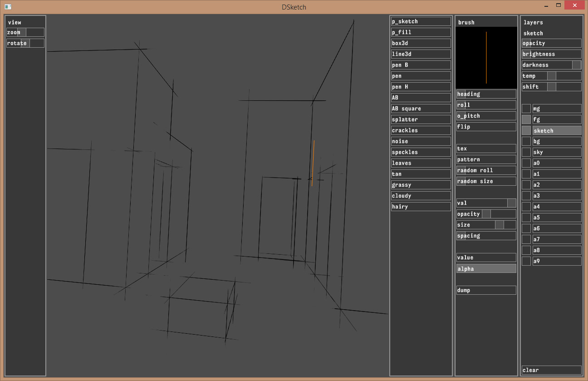The height and width of the screenshot is (381, 588).
Task: Toggle visibility checkbox for fg layer
Action: click(x=526, y=119)
